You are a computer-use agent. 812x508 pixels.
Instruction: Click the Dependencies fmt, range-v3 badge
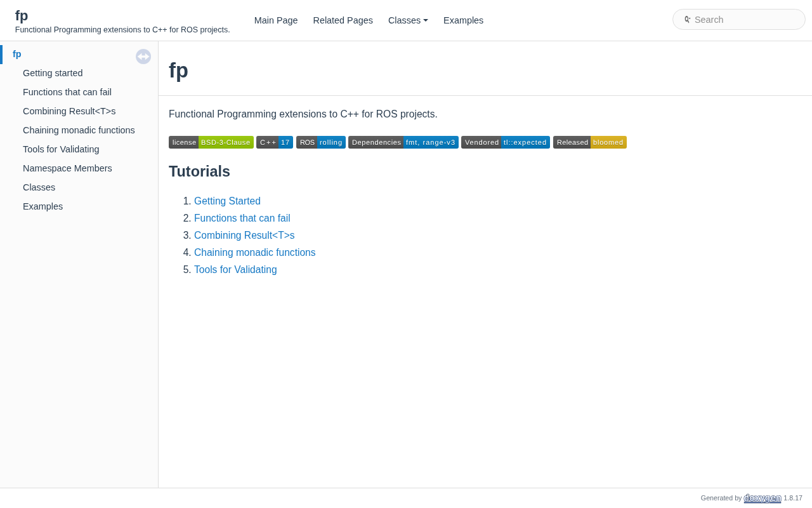403,142
